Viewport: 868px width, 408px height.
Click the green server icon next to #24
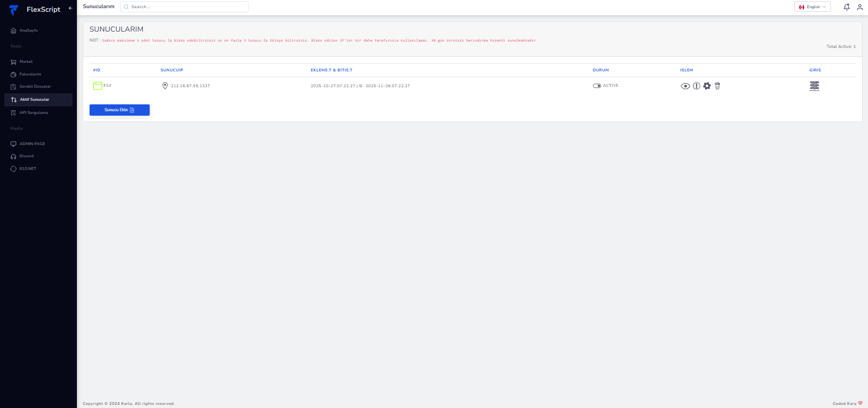97,86
